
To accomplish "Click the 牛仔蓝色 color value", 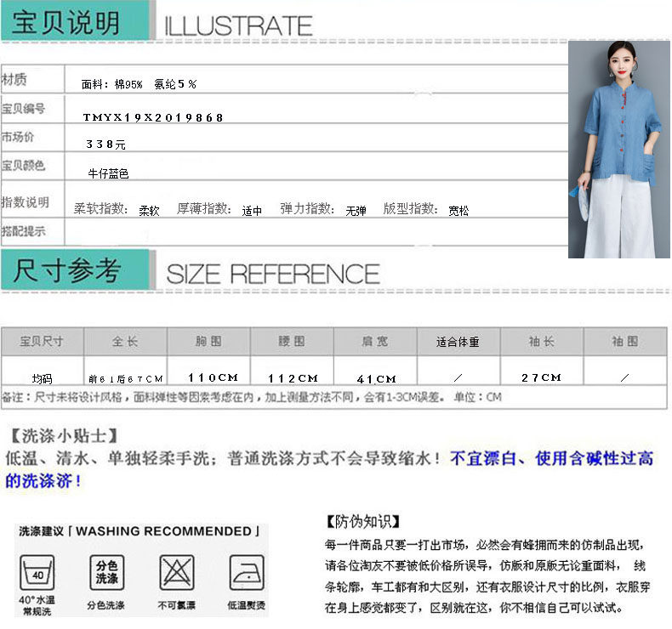I will (x=108, y=173).
